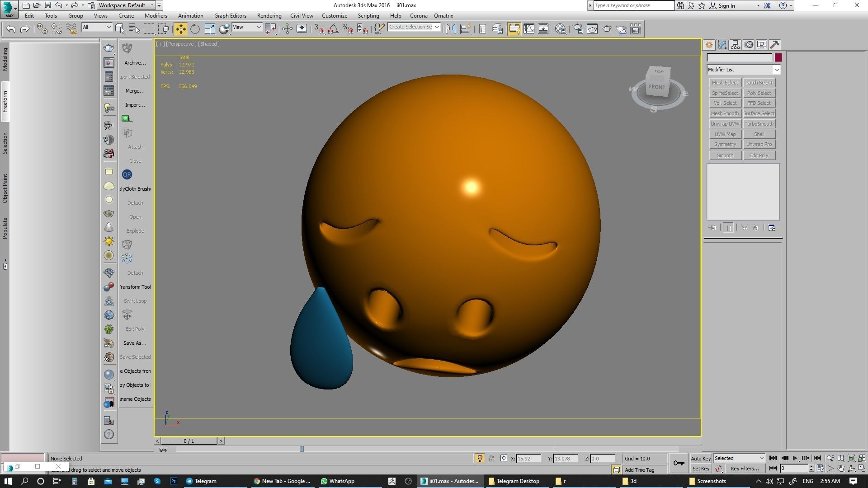Select the Select and Move tool

180,29
